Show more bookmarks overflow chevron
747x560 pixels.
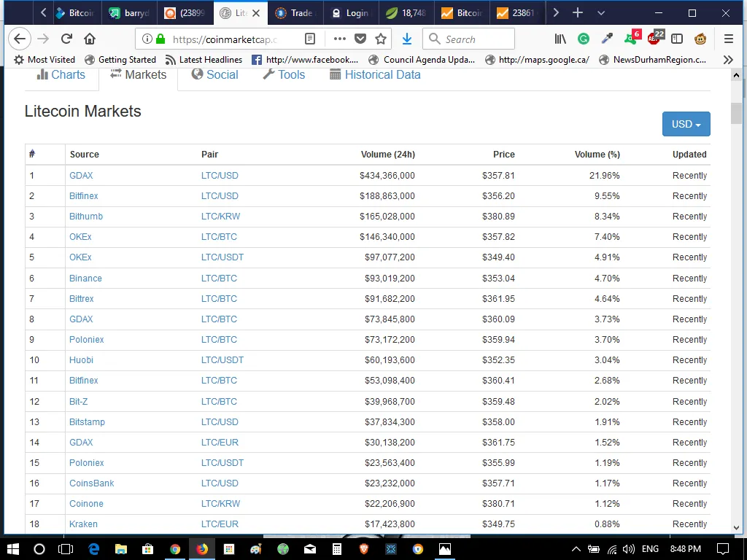click(728, 60)
